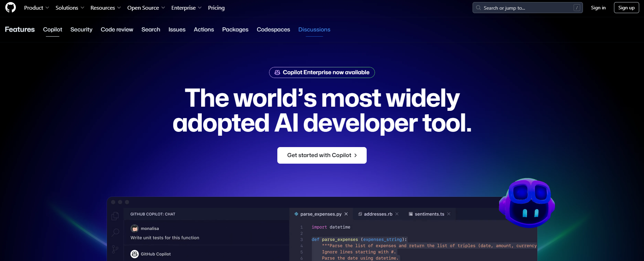Click 'Write unit tests for this function' message
The image size is (644, 261).
(x=165, y=238)
